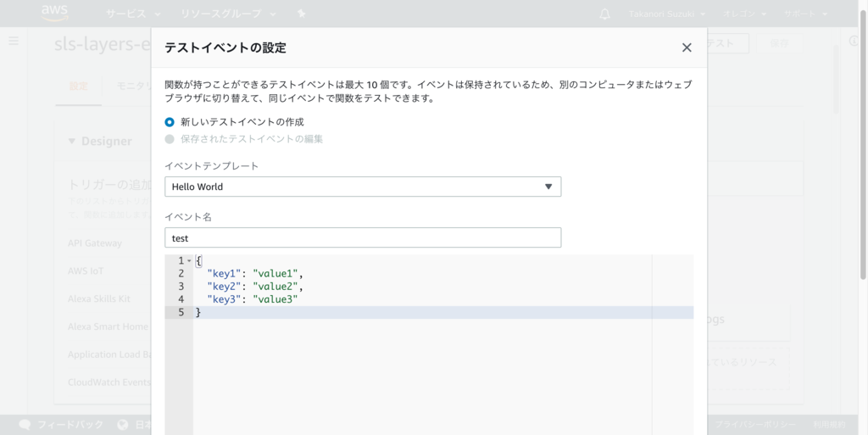Collapse the Designer section triangle

coord(71,141)
